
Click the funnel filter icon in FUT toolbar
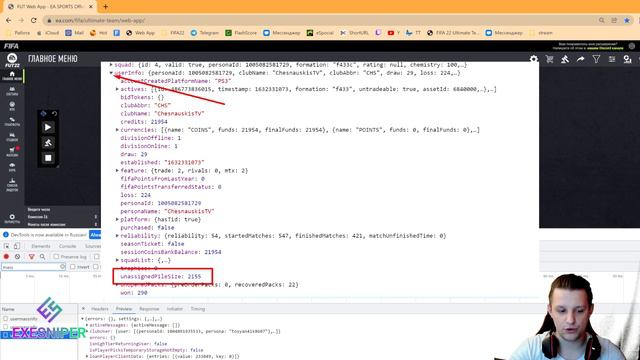pyautogui.click(x=596, y=59)
